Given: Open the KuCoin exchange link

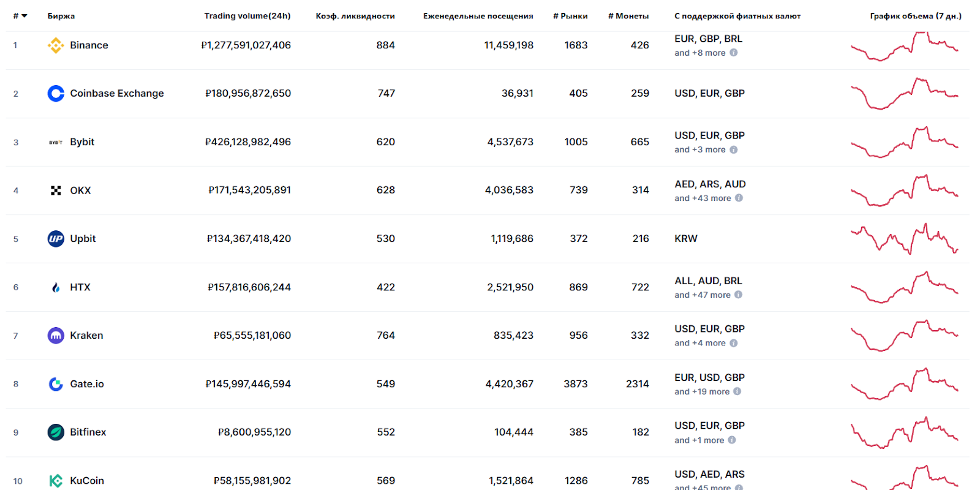Looking at the screenshot, I should [87, 481].
